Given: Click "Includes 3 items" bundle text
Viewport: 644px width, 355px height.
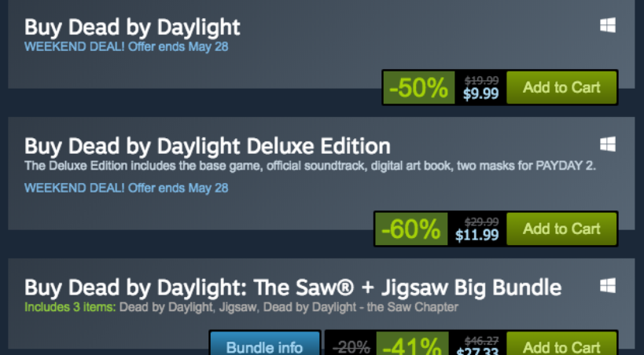Looking at the screenshot, I should click(69, 306).
